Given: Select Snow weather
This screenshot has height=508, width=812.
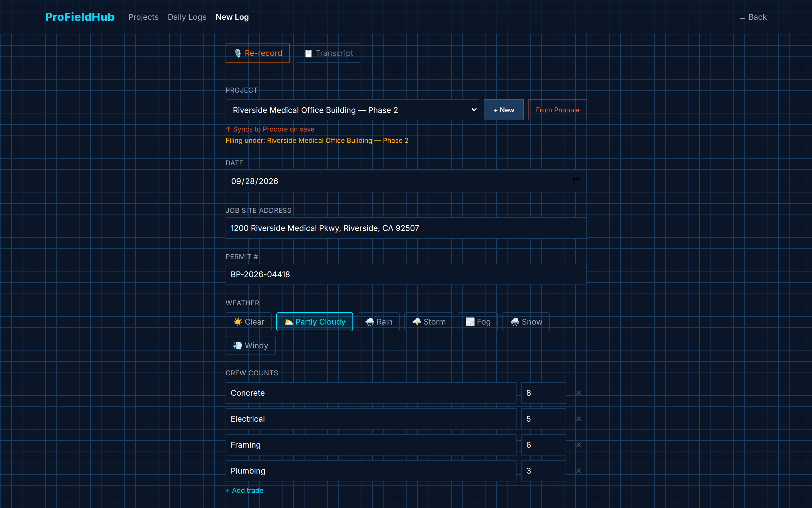Looking at the screenshot, I should pos(526,322).
